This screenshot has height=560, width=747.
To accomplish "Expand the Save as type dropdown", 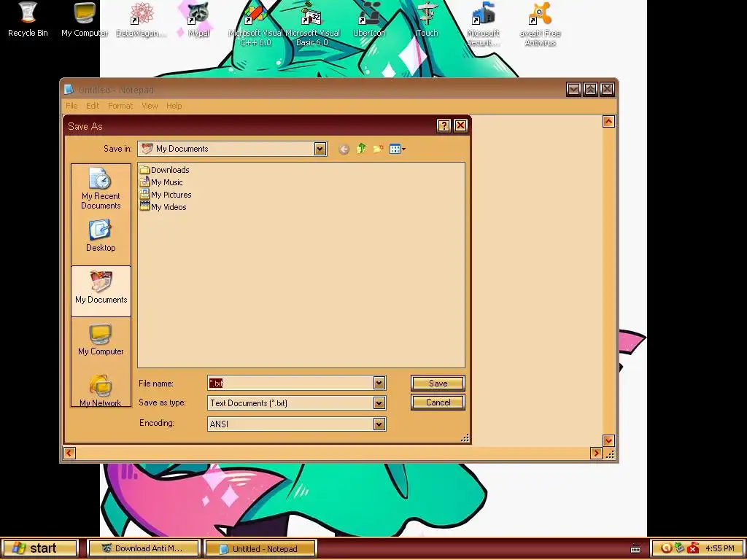I will 379,403.
